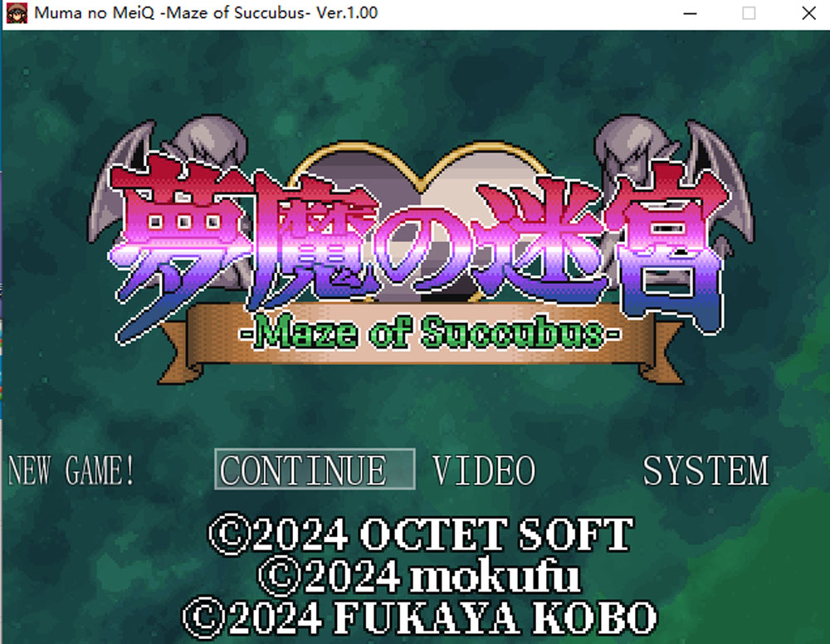Click the green Maze of Succubus banner text
This screenshot has width=830, height=644.
pos(430,333)
